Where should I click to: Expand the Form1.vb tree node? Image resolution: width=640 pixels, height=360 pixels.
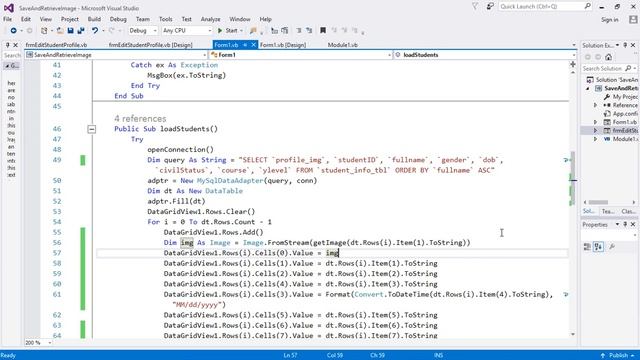pos(596,122)
